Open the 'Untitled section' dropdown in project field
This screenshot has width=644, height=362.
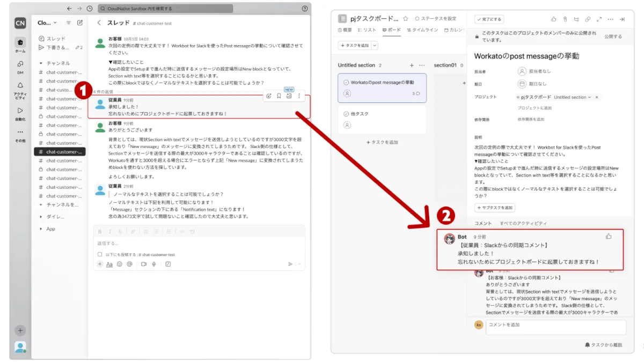pyautogui.click(x=573, y=97)
